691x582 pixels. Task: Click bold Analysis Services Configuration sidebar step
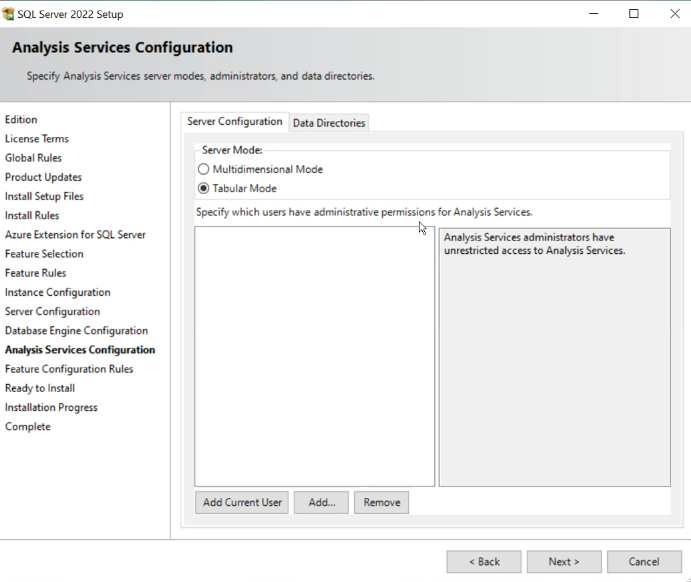pyautogui.click(x=80, y=350)
